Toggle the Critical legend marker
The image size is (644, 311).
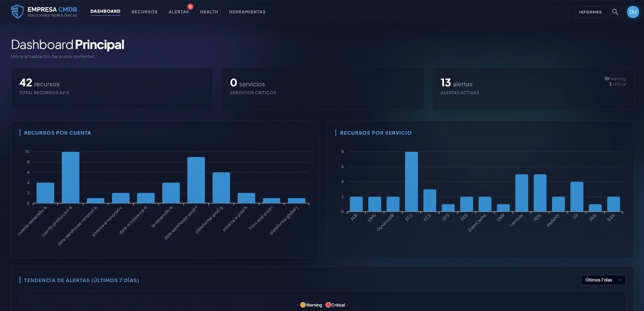tap(328, 305)
